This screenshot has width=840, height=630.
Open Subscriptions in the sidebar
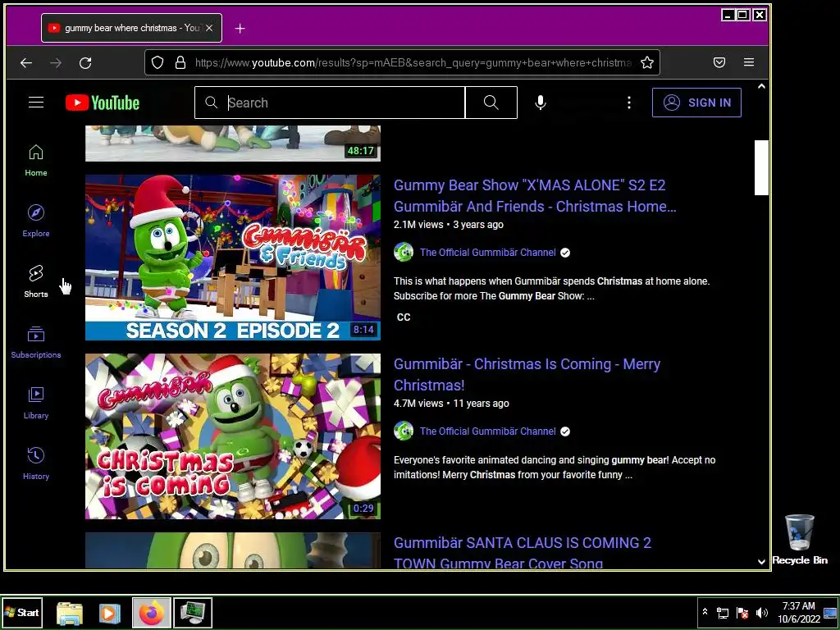click(x=36, y=342)
